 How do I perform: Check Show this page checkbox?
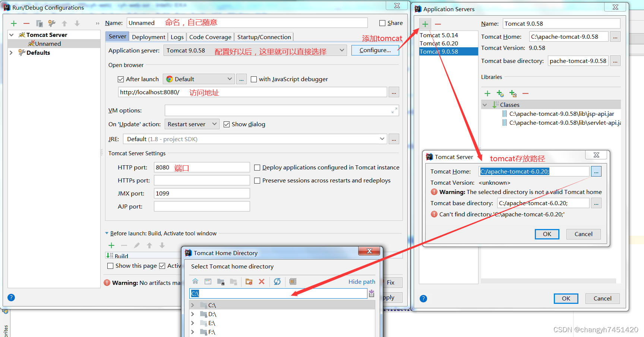click(x=110, y=266)
